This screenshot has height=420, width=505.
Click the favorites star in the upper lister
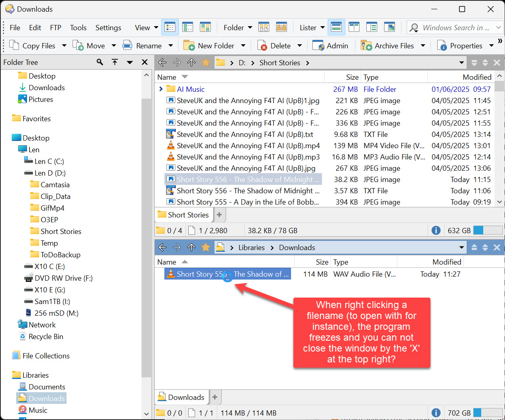[206, 62]
